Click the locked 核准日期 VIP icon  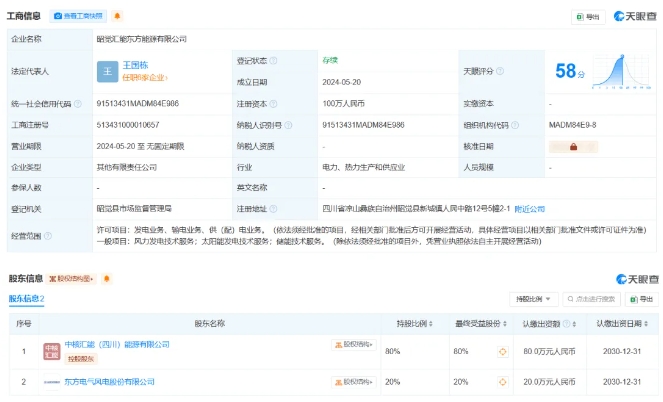573,146
